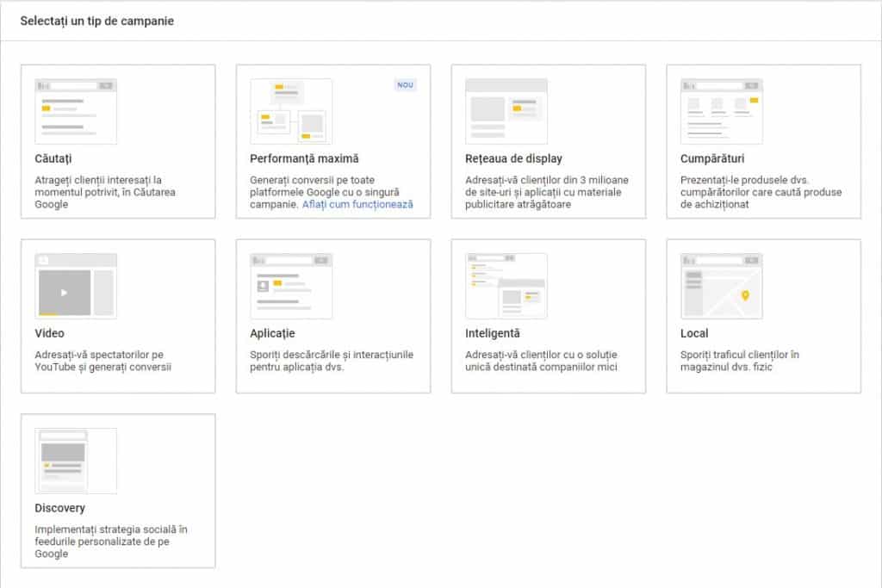Click the Aplicație campaign illustration
Image resolution: width=882 pixels, height=588 pixels.
(290, 286)
